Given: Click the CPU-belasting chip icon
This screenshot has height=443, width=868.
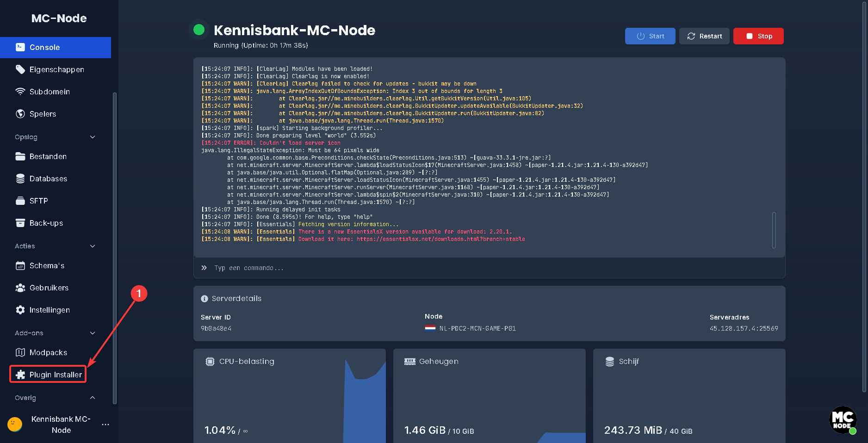Looking at the screenshot, I should click(x=210, y=362).
